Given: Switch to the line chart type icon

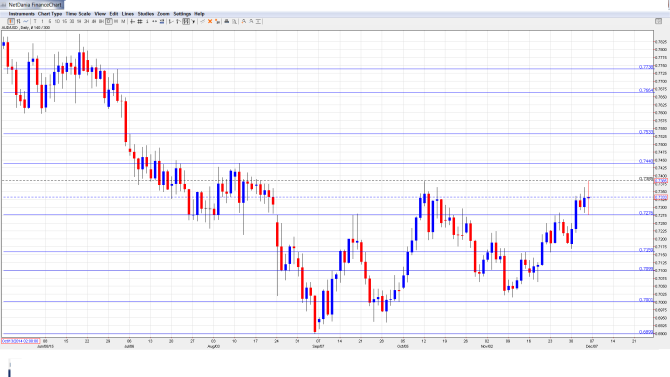Looking at the screenshot, I should tap(25, 21).
